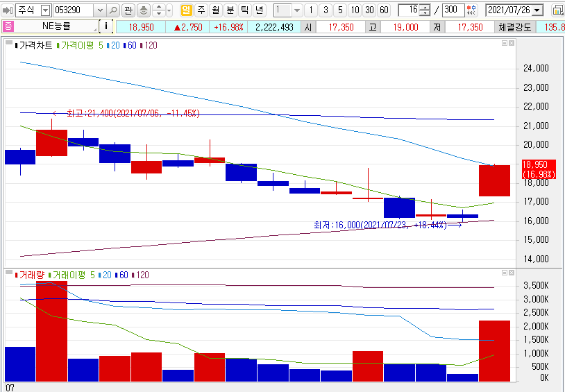565x392 pixels.
Task: Click the stock code field 053290
Action: [73, 10]
